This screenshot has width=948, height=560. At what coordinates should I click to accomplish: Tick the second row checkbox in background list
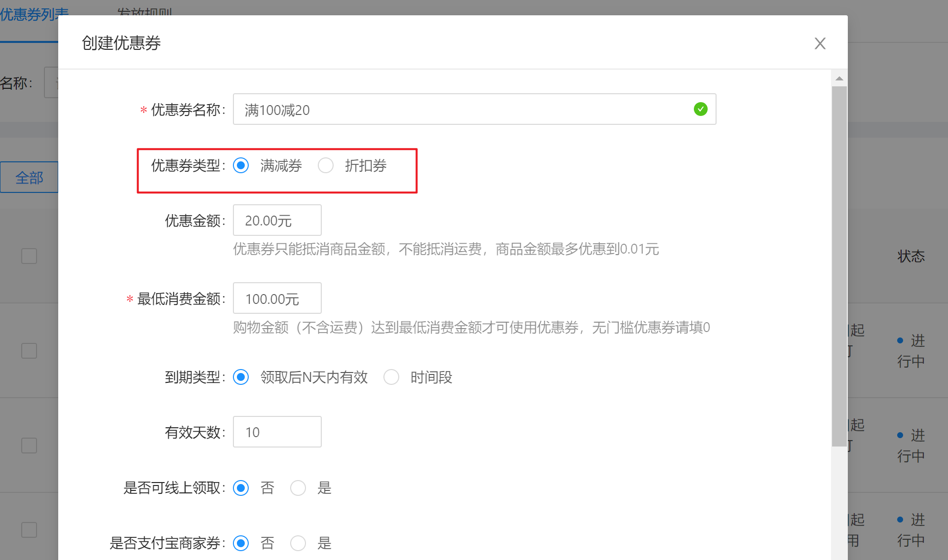[x=29, y=446]
